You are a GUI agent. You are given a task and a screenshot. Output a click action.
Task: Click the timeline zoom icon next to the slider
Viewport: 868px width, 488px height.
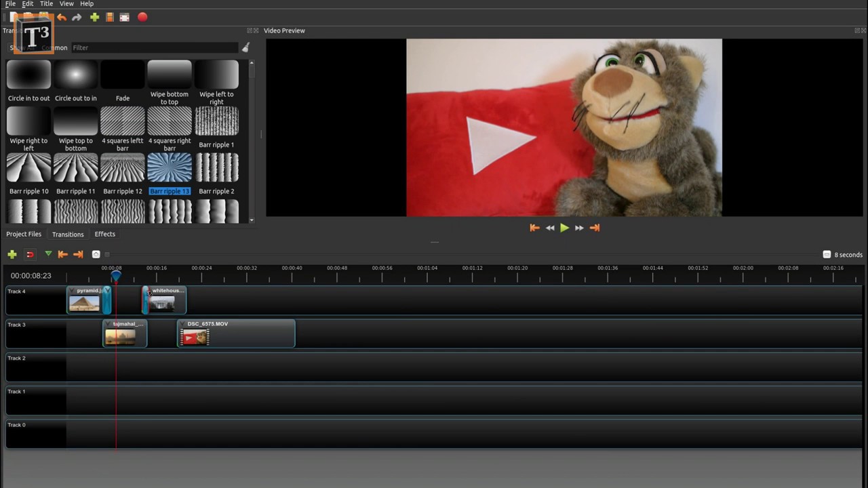pos(96,254)
